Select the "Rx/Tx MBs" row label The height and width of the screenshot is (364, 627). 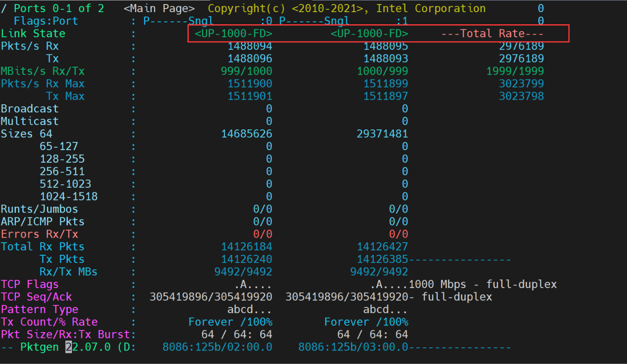click(x=68, y=272)
